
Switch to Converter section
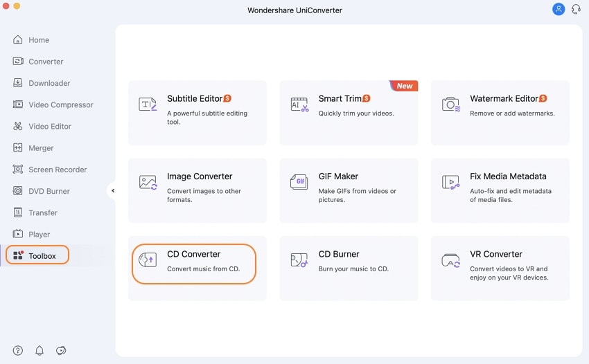coord(46,62)
